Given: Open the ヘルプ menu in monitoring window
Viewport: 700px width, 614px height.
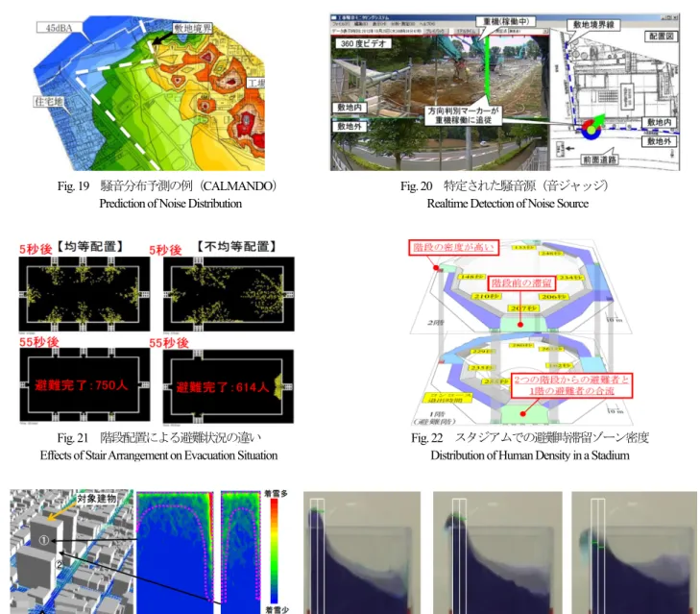Looking at the screenshot, I should (x=427, y=24).
